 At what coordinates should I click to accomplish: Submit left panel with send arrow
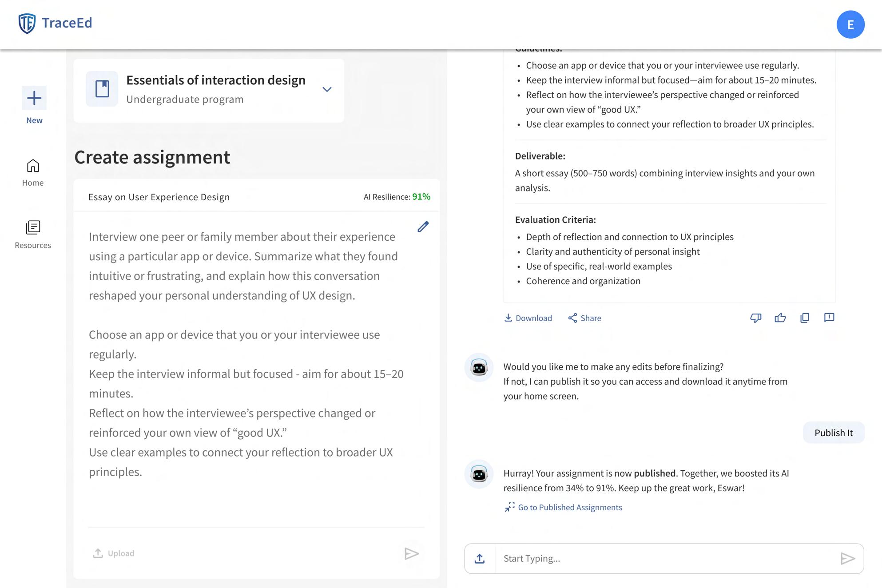click(412, 553)
